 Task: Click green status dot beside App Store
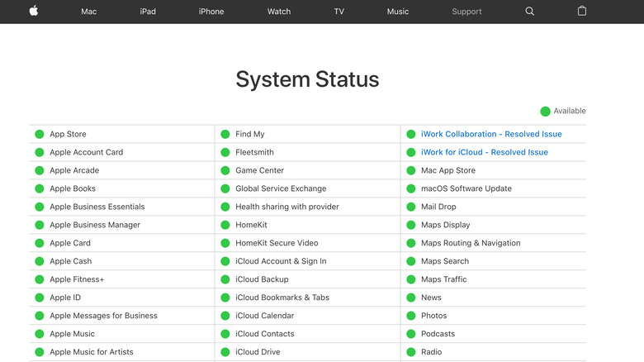coord(39,134)
